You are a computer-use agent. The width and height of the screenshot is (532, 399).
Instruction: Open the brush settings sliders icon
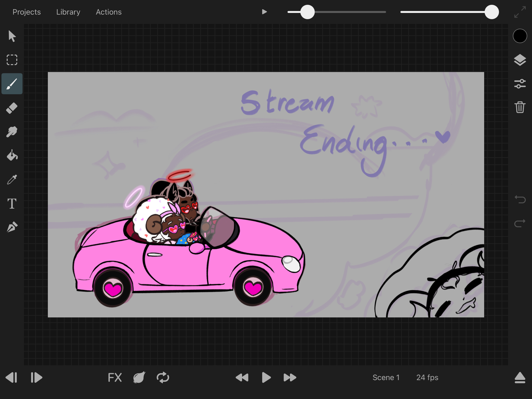pos(520,84)
